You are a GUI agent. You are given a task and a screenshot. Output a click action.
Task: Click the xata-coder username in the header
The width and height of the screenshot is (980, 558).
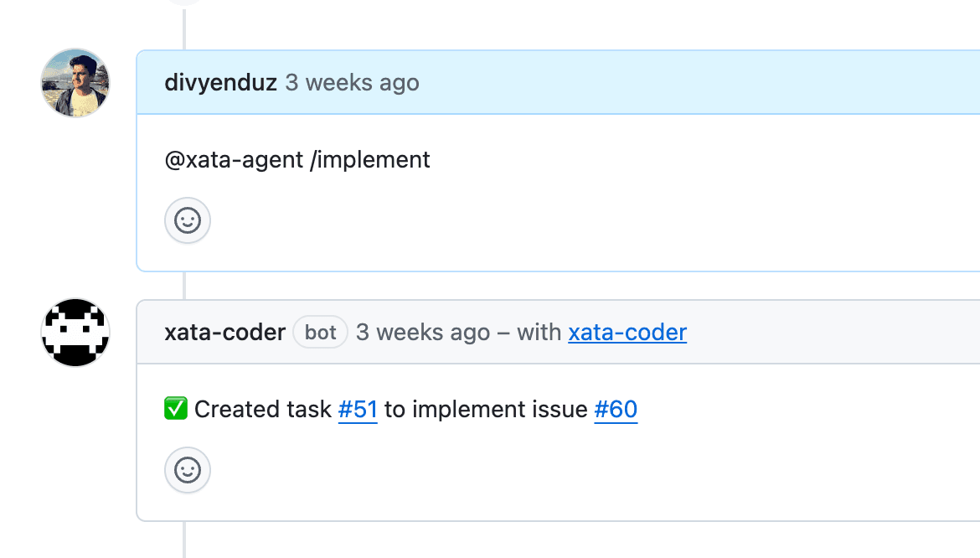point(224,333)
